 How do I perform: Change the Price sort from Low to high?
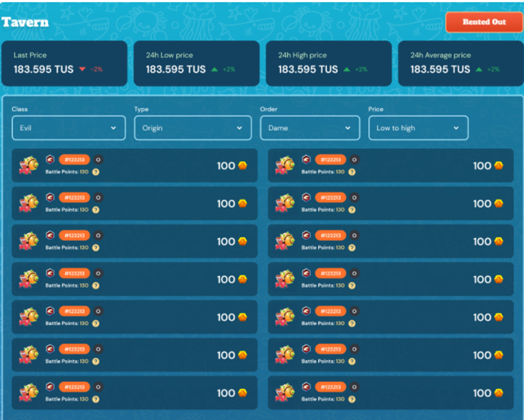(419, 128)
